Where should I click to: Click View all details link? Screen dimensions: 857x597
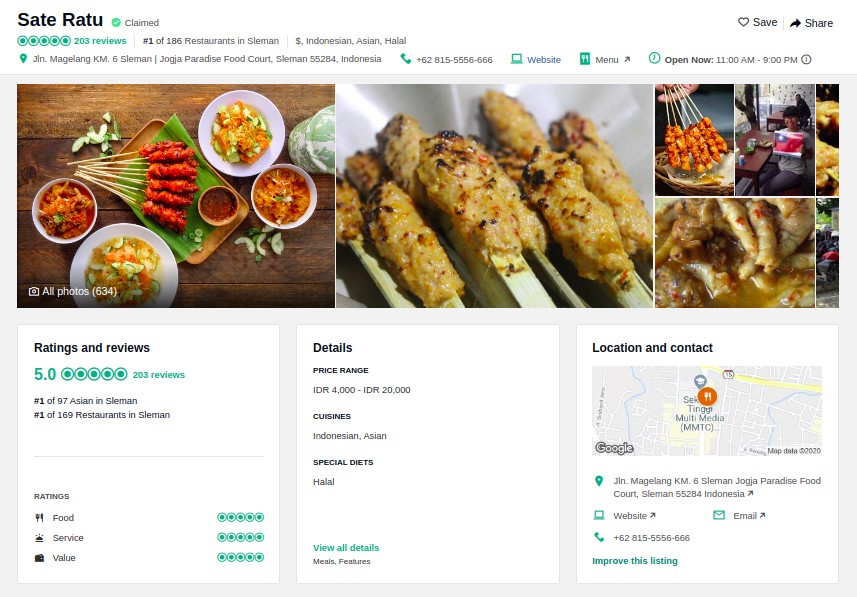pyautogui.click(x=346, y=548)
